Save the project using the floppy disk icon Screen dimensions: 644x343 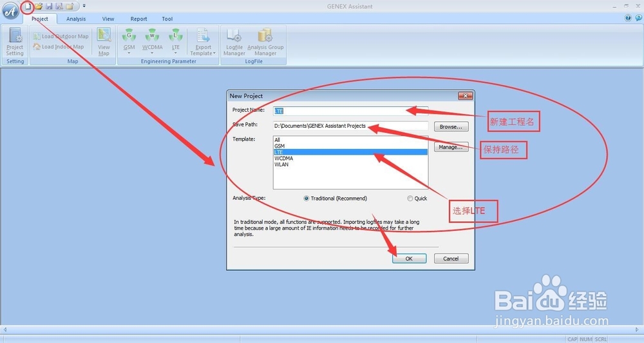tap(50, 6)
